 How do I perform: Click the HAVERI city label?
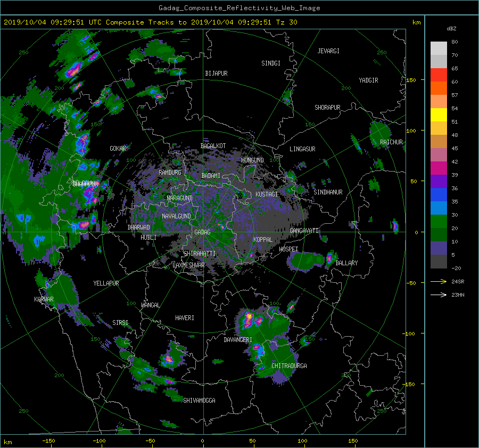click(185, 318)
